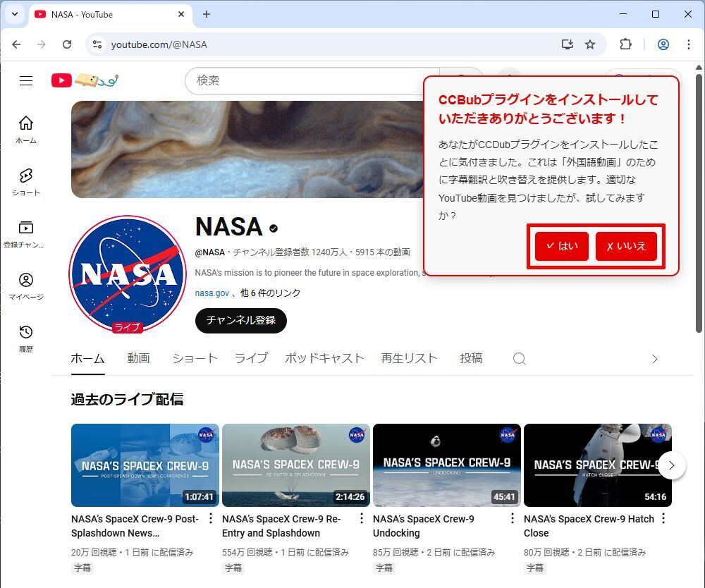Viewport: 705px width, 588px height.
Task: Switch to the 動画 tab
Action: coord(138,359)
